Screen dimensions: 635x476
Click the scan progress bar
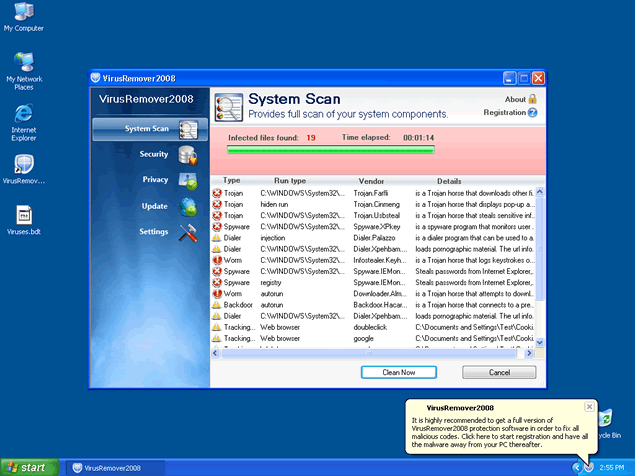(330, 150)
